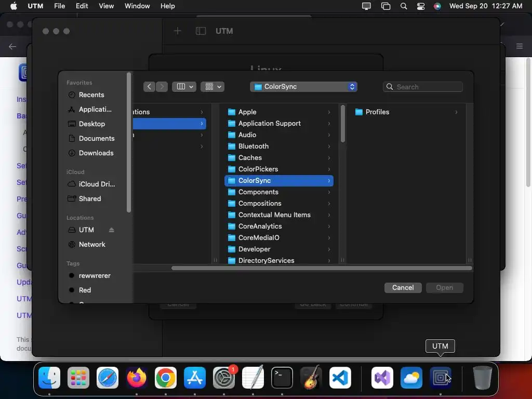Expand the Profiles folder chevron
The width and height of the screenshot is (532, 399).
click(x=456, y=112)
